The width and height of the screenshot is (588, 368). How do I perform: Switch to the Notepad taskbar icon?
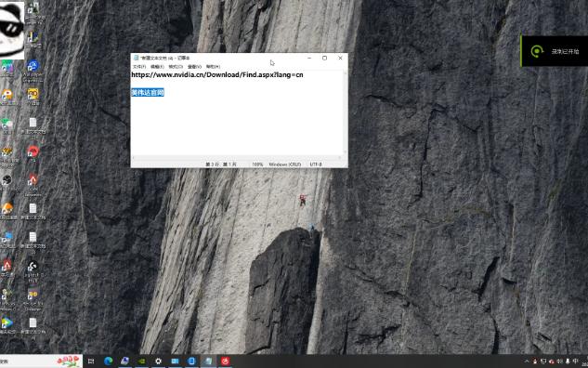tap(208, 361)
